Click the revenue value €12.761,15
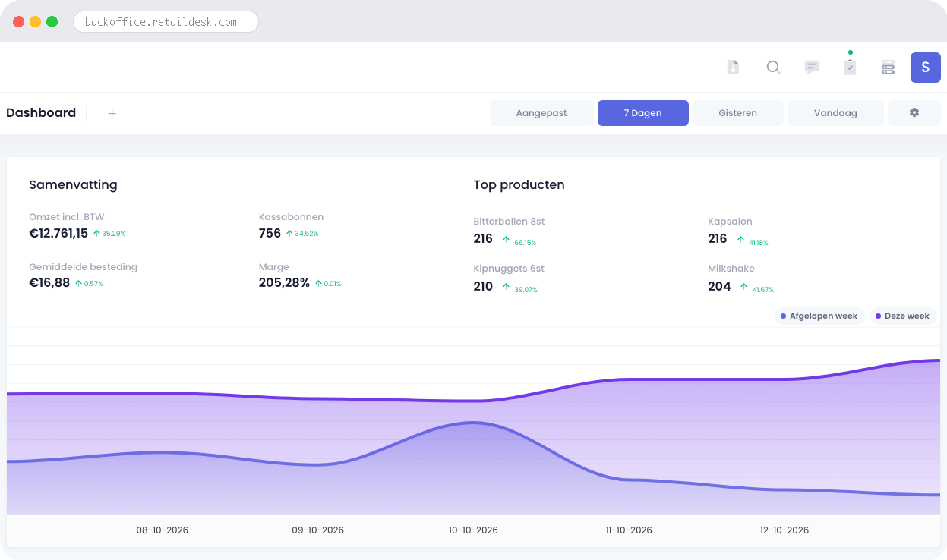947x560 pixels. click(x=58, y=233)
